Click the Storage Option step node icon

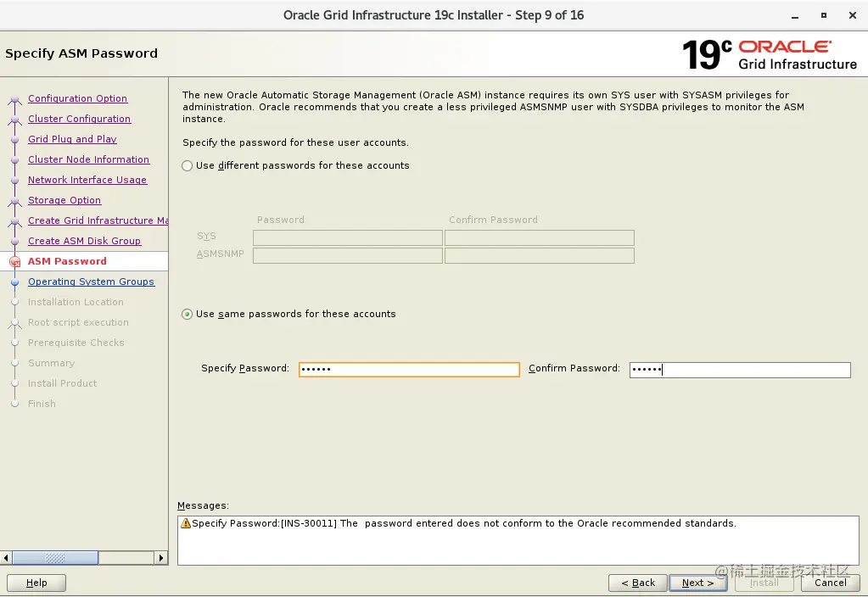(x=15, y=201)
